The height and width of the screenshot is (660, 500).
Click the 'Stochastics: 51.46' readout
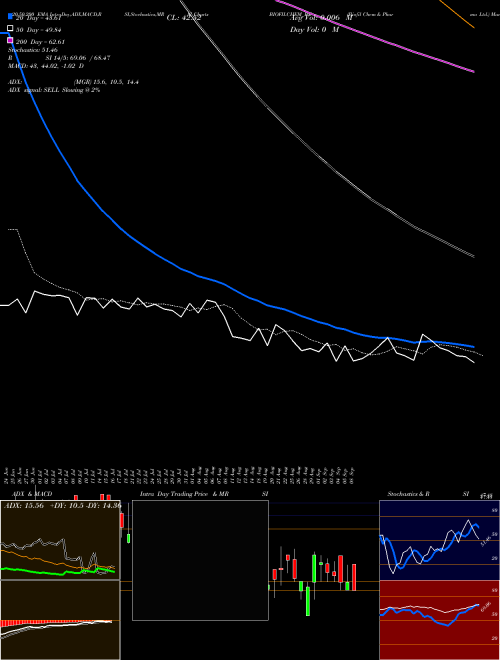(x=33, y=50)
